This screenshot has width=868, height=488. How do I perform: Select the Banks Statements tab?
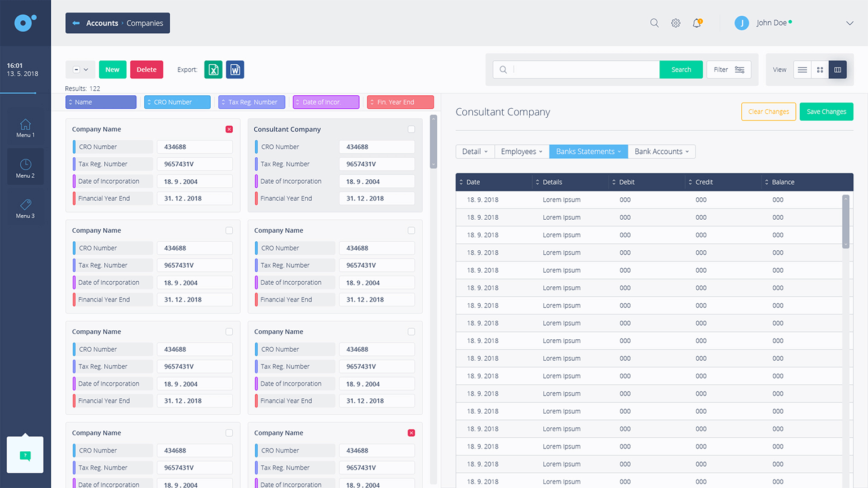click(588, 152)
